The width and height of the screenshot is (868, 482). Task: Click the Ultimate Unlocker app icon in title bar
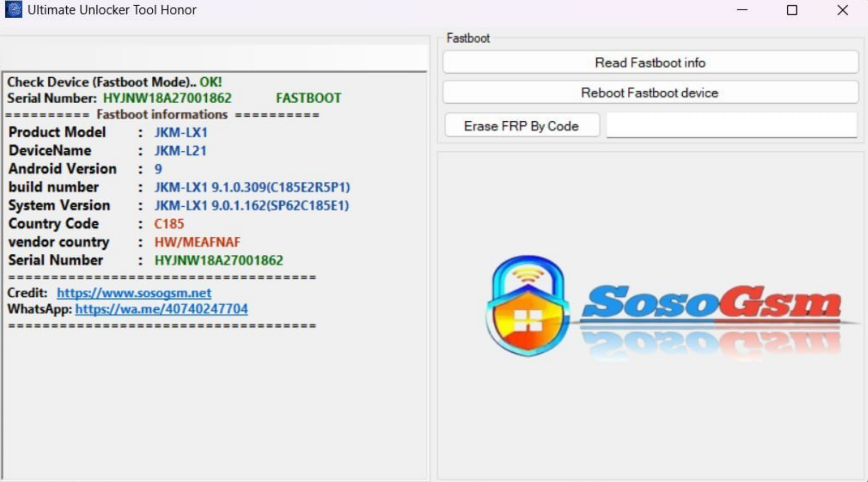click(x=13, y=10)
